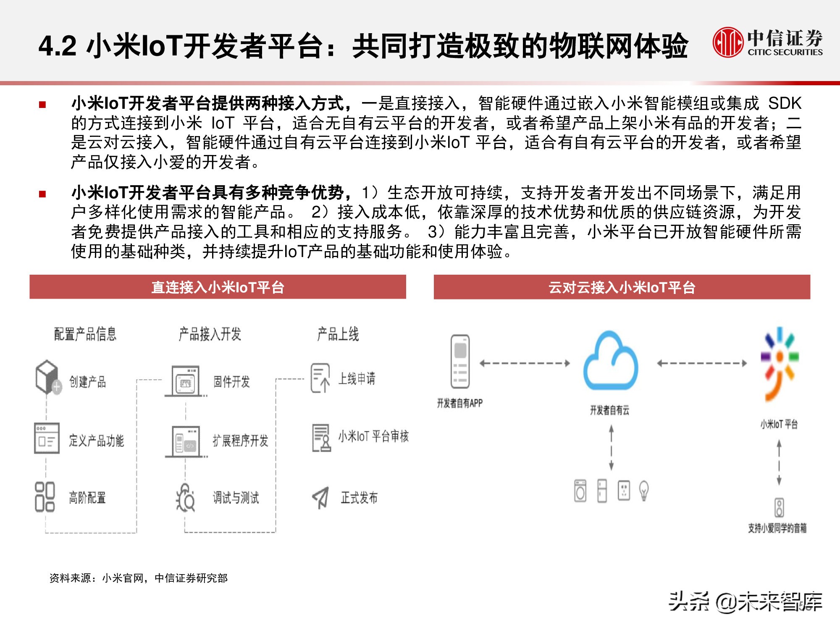Click the 开发者自有APP caption
Image resolution: width=840 pixels, height=630 pixels.
tap(460, 403)
